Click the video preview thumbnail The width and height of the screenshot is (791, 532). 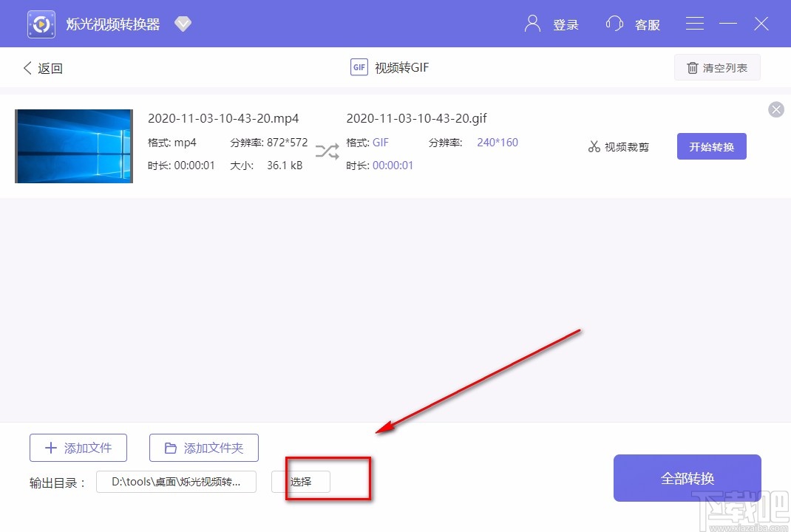click(73, 146)
